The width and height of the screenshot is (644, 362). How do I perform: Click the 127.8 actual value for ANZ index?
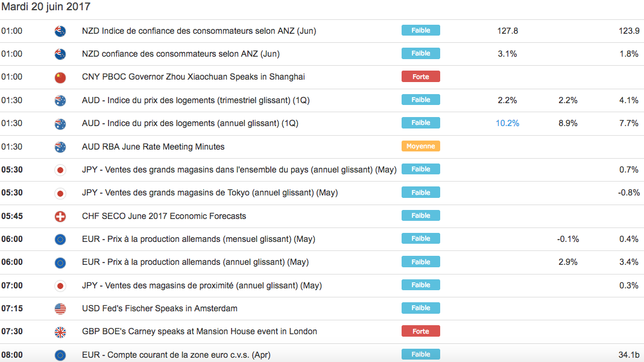[x=507, y=31]
